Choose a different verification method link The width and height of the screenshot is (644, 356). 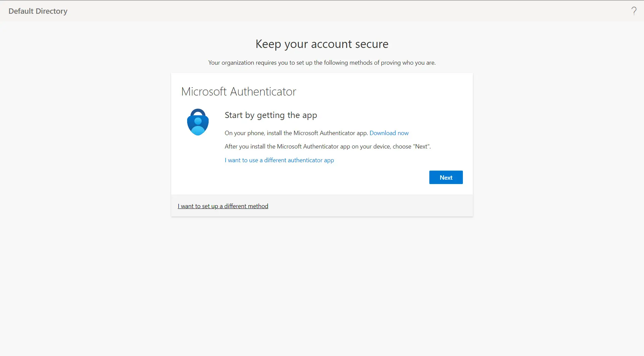click(x=223, y=206)
